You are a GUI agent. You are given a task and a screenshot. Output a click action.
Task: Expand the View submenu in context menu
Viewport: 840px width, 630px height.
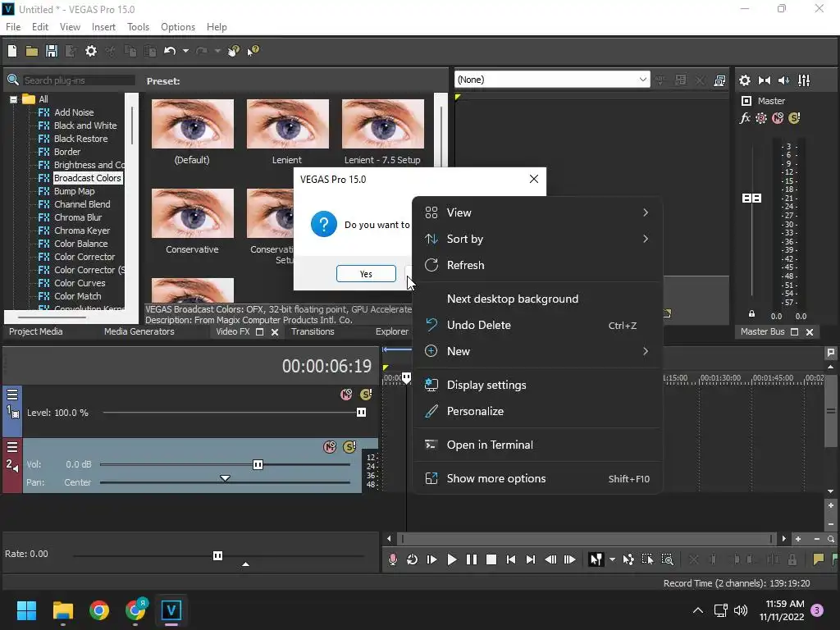tap(537, 212)
